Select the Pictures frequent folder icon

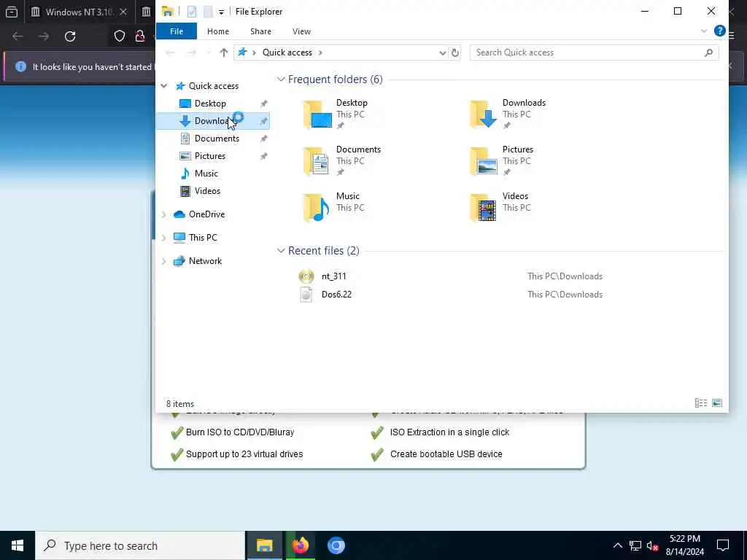(484, 161)
